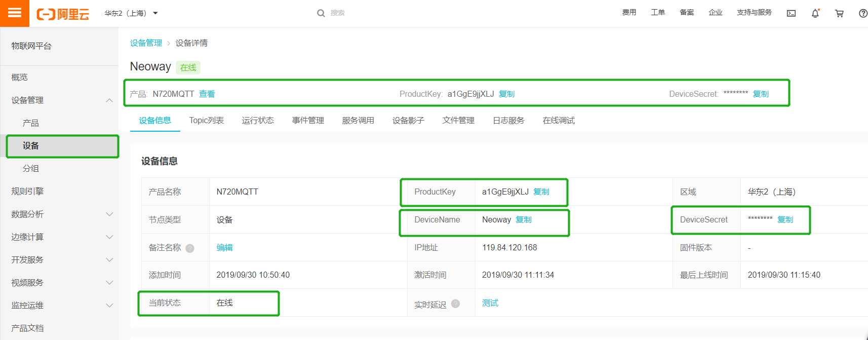Screen dimensions: 868x340
Task: Open the hamburger main menu
Action: pos(15,13)
